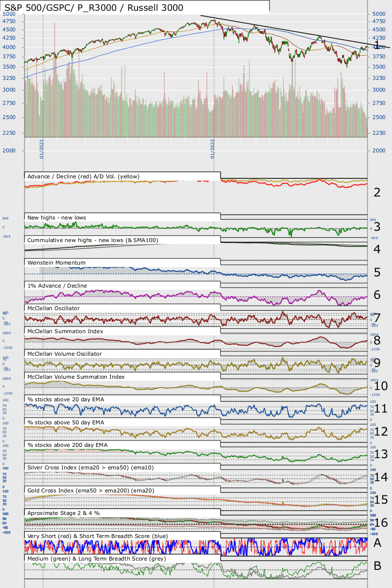This screenshot has width=392, height=588.
Task: Click panel number 16 beside Aproximate Stage 2 & 4
Action: (x=381, y=522)
